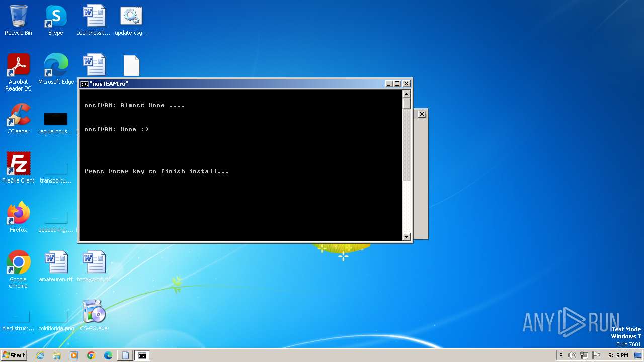
Task: Switch to the blank document taskbar item
Action: pyautogui.click(x=125, y=355)
